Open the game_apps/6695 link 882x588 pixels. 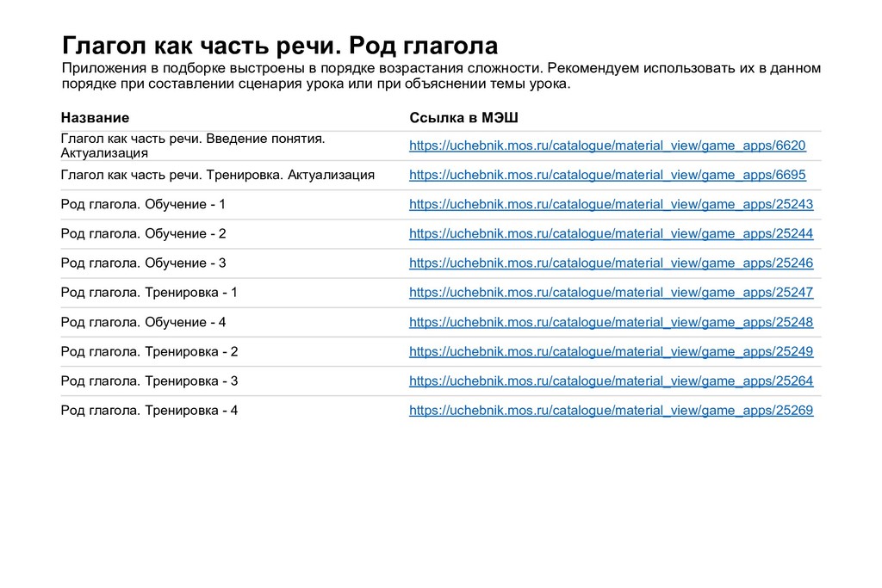point(607,175)
